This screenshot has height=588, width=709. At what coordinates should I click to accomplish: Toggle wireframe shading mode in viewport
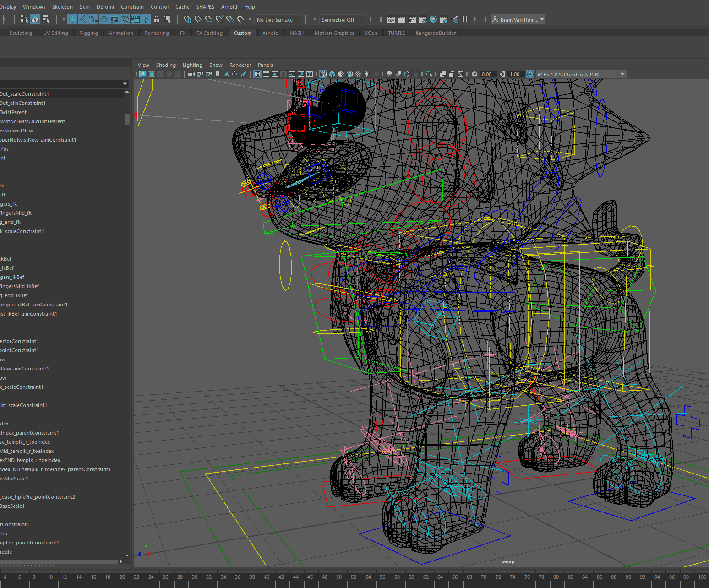coord(323,74)
